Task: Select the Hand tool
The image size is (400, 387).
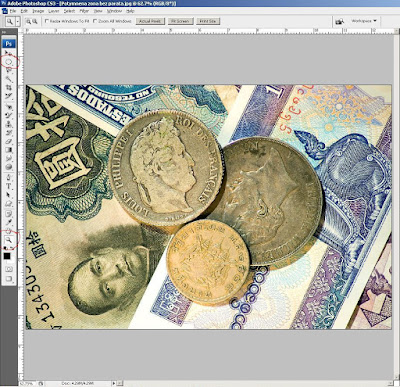Action: pyautogui.click(x=9, y=231)
